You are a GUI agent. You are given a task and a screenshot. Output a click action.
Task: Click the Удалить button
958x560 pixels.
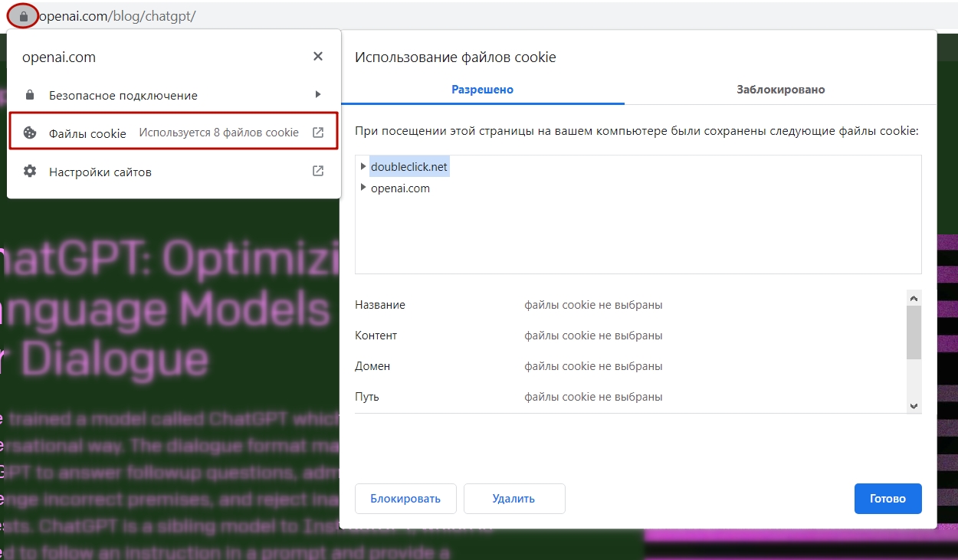(x=513, y=499)
